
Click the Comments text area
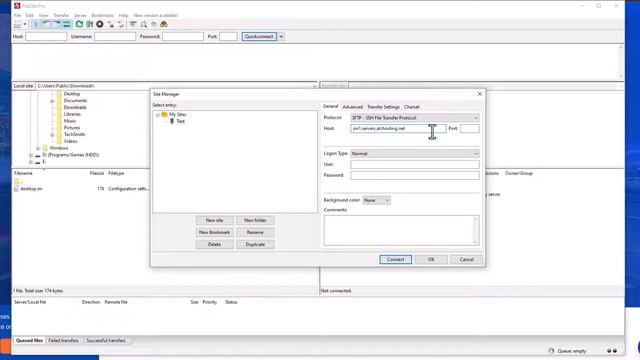tap(402, 231)
